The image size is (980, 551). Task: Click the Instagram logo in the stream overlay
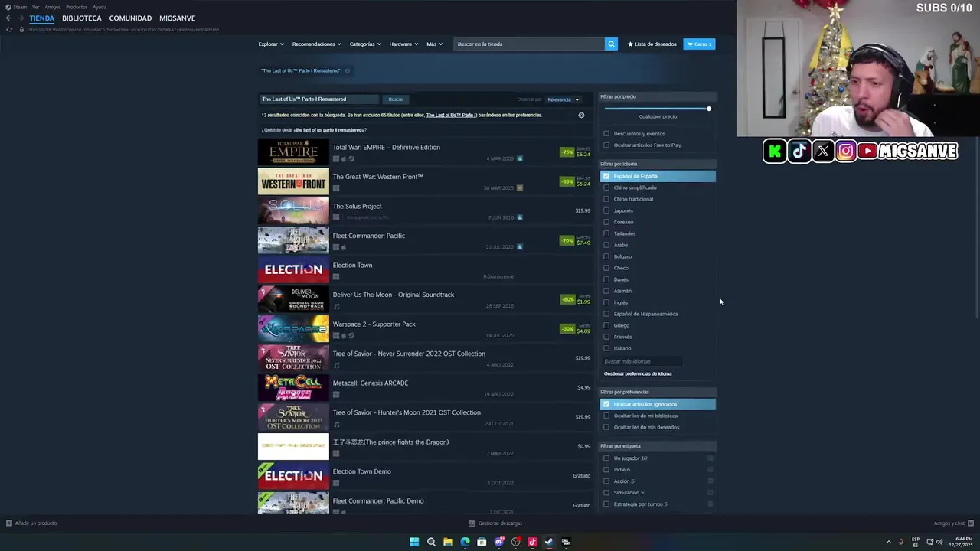(845, 152)
